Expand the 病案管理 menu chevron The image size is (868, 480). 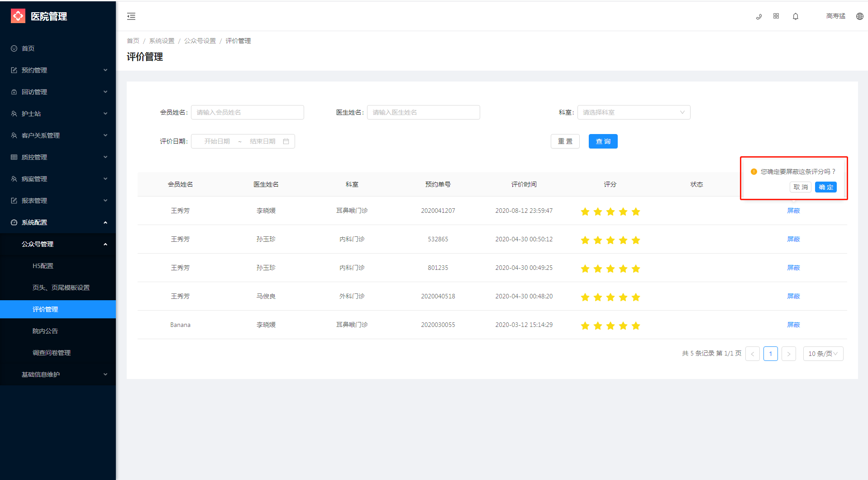(105, 179)
